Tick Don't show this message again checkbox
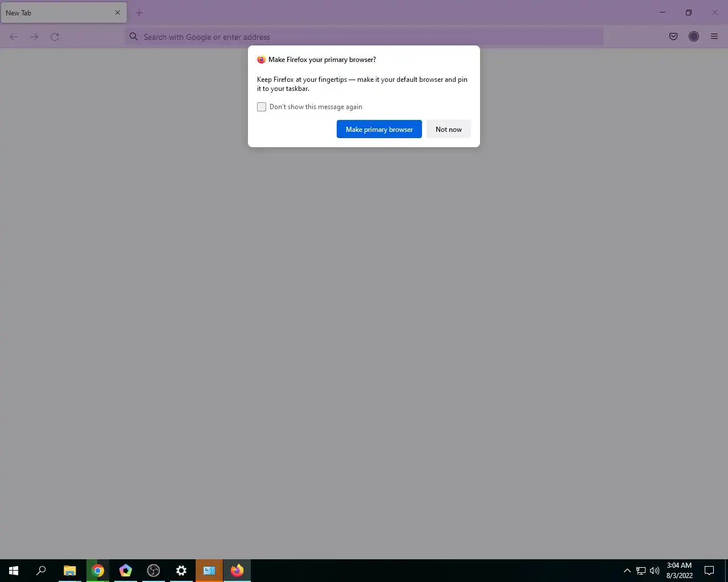Screen dimensions: 728x582 [262, 107]
